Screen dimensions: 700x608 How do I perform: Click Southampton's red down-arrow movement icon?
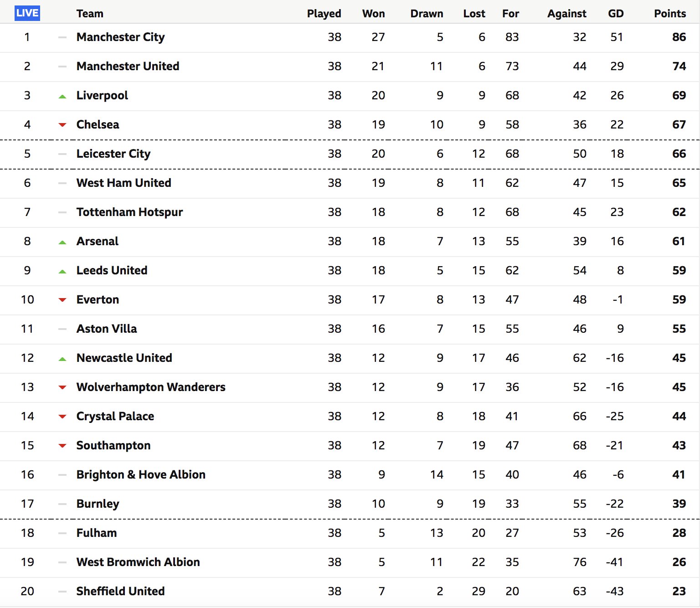click(62, 446)
